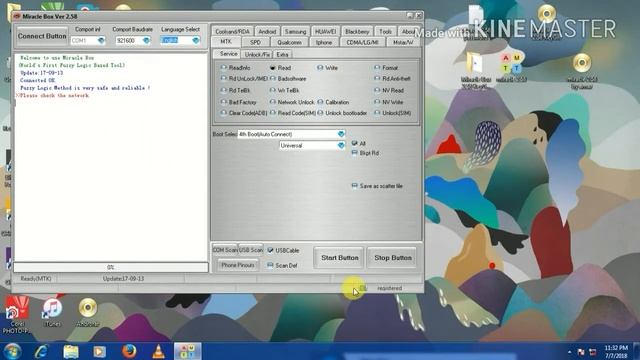The height and width of the screenshot is (360, 640).
Task: Show hidden system tray icons
Action: click(x=569, y=352)
